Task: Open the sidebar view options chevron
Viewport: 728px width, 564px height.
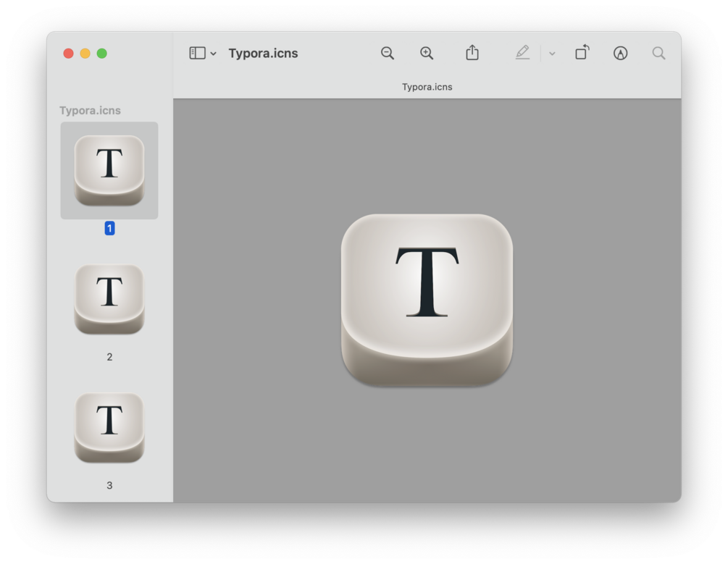Action: [213, 54]
